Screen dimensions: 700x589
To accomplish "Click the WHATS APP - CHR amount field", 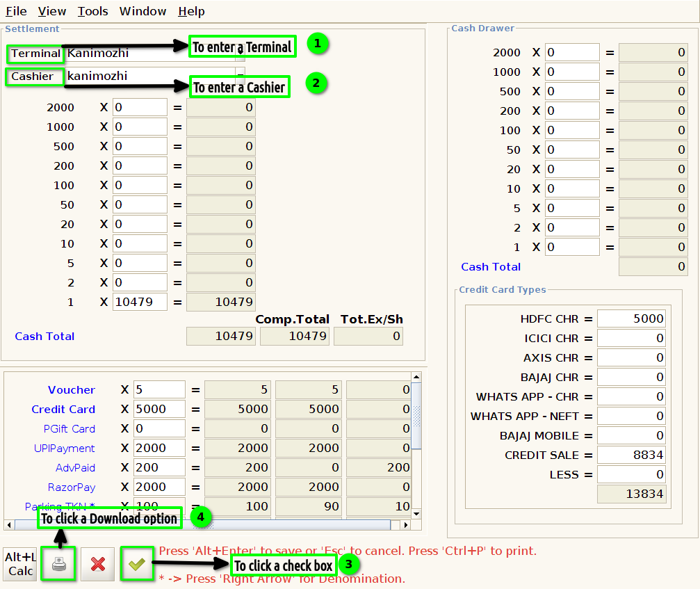I will tap(632, 396).
